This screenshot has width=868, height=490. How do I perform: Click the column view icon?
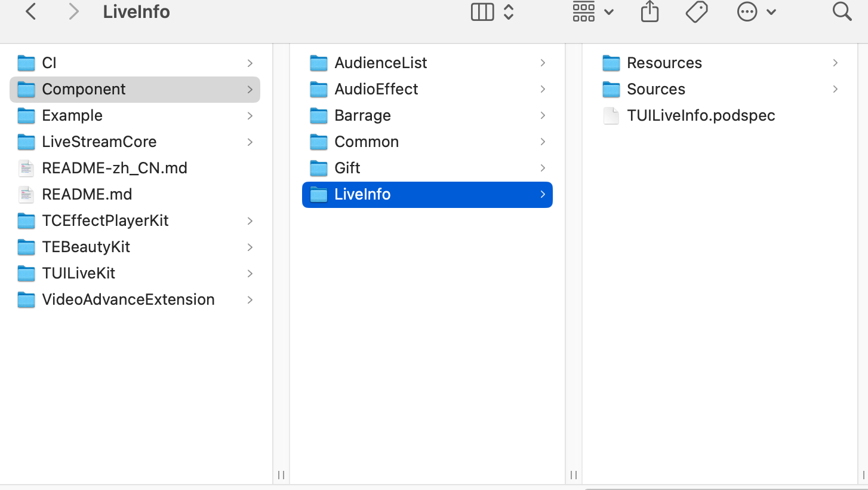482,12
